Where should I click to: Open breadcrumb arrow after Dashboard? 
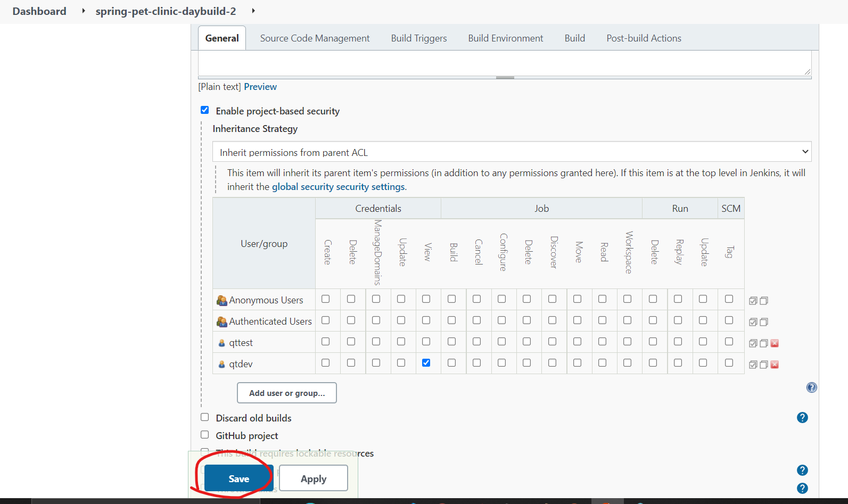pyautogui.click(x=84, y=11)
